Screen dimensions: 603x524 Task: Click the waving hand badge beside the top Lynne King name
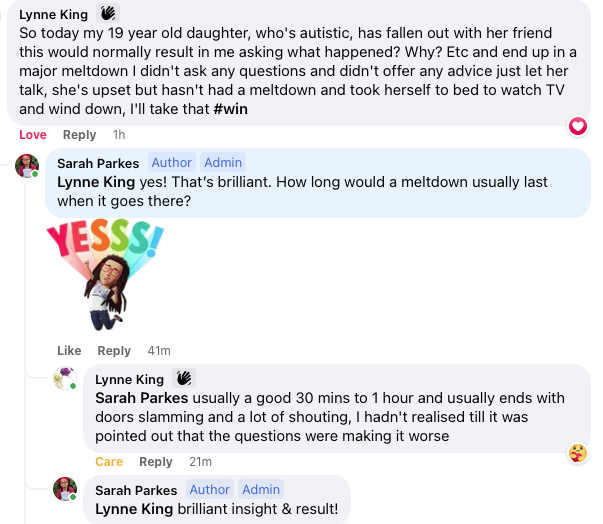pos(107,14)
